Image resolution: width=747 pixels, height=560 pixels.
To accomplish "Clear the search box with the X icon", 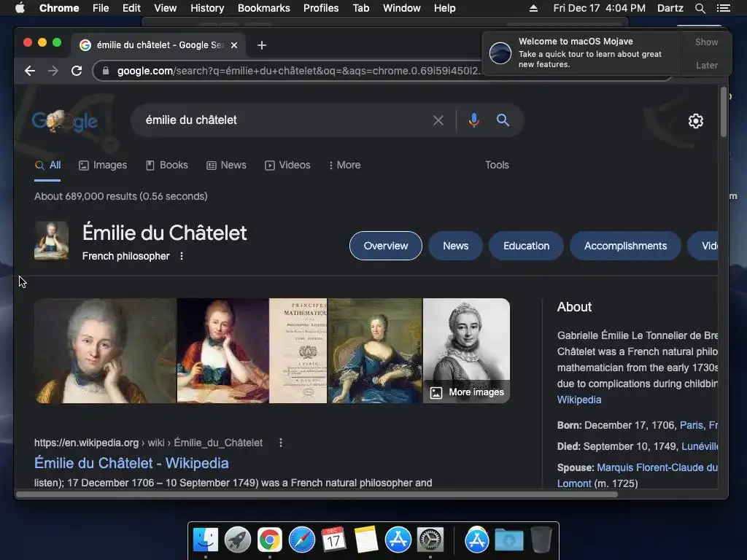I will coord(438,120).
